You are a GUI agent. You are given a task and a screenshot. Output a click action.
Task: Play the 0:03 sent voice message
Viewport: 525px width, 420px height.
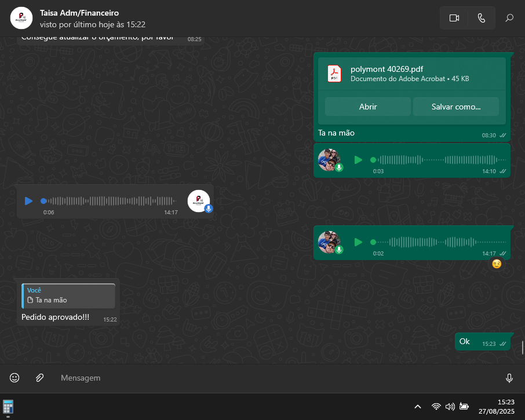click(x=358, y=160)
